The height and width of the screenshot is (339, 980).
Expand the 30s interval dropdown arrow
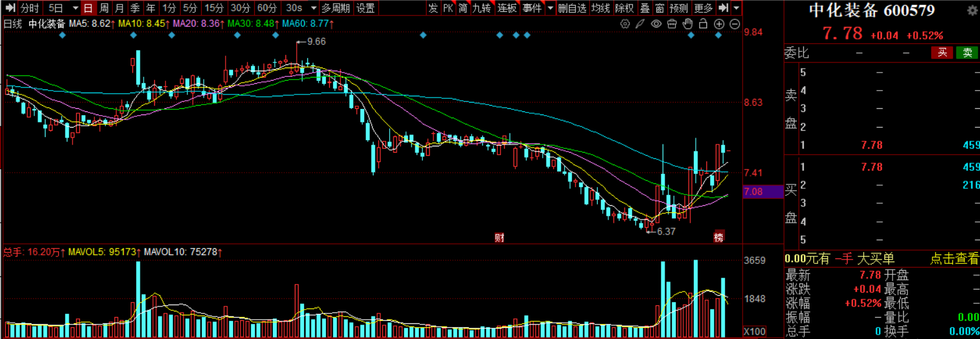click(x=314, y=8)
